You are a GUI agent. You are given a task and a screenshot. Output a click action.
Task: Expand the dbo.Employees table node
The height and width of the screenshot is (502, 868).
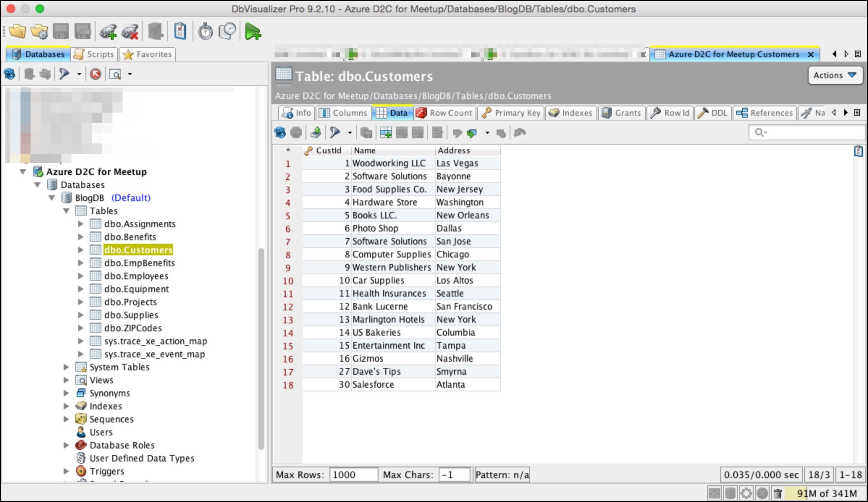click(81, 276)
